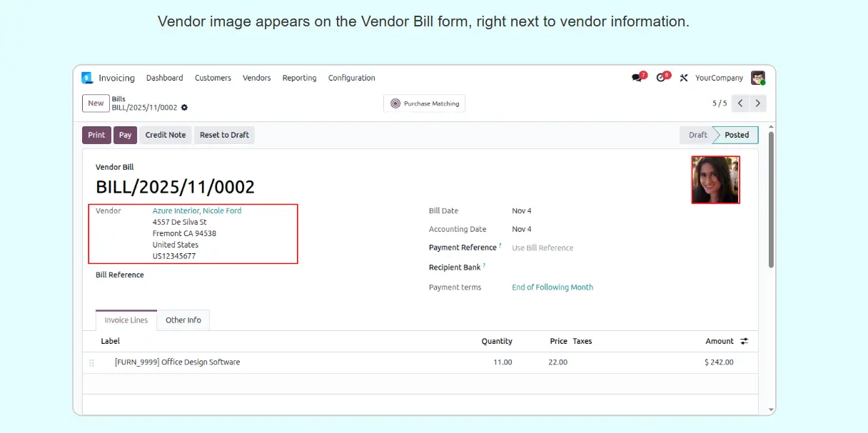Click the Purchase Matching button
868x433 pixels.
(425, 103)
